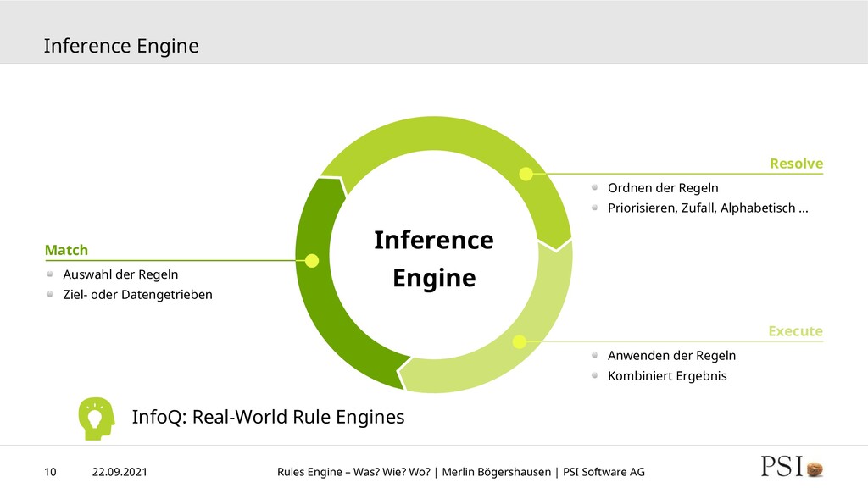Click 'Priorisieren, Zufall, Alphabetisch ...' bullet
This screenshot has width=868, height=488.
coord(708,208)
